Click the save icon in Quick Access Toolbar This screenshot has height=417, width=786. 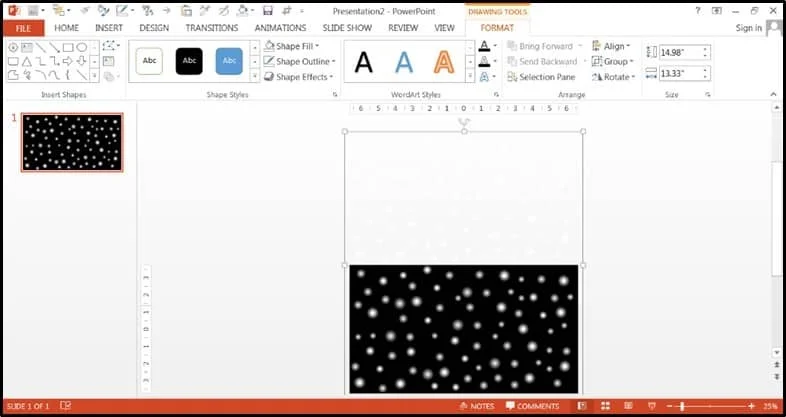[268, 11]
